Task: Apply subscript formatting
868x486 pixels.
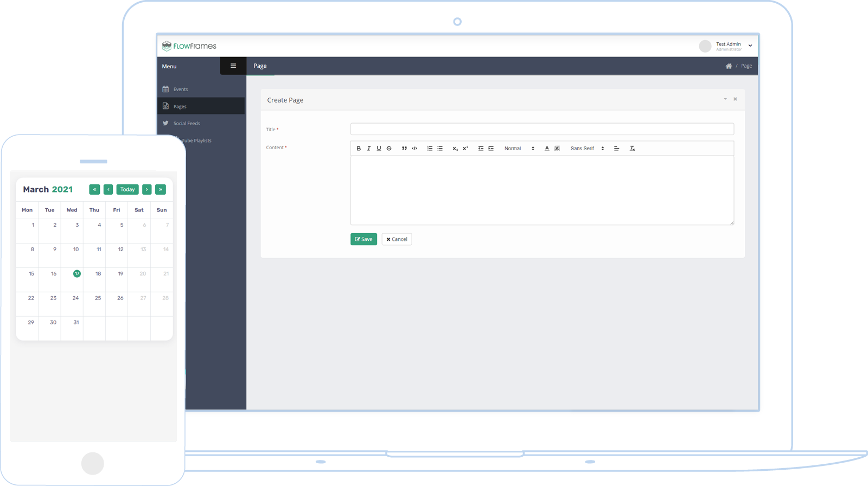Action: [455, 149]
